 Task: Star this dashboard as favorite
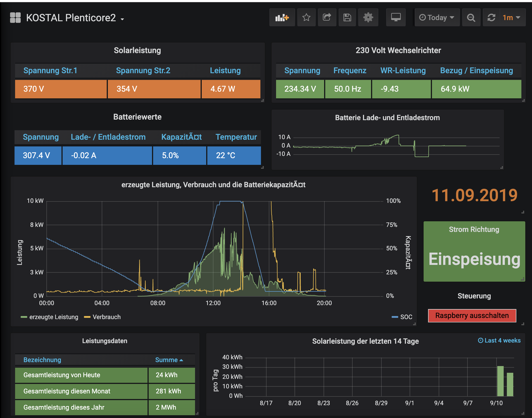pyautogui.click(x=307, y=18)
